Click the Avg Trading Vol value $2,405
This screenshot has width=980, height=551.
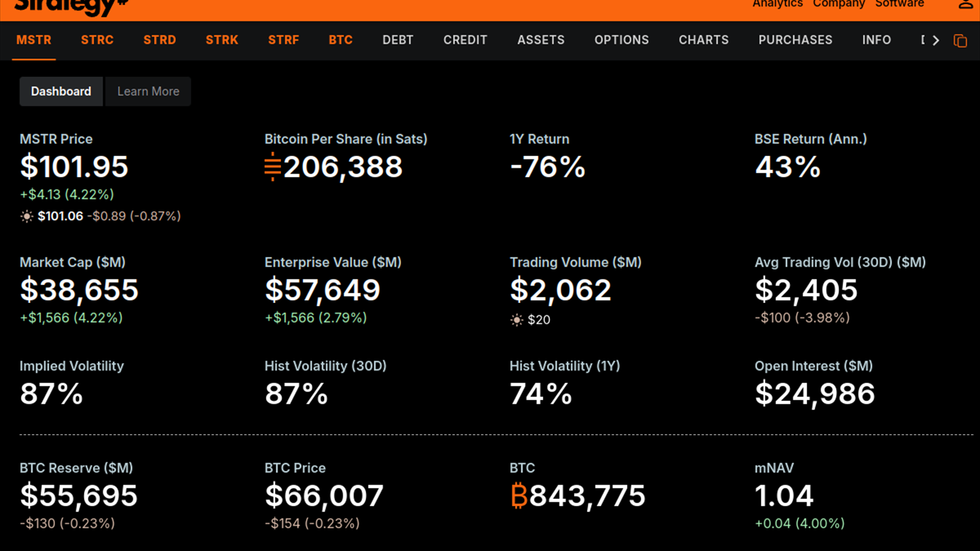(x=806, y=290)
